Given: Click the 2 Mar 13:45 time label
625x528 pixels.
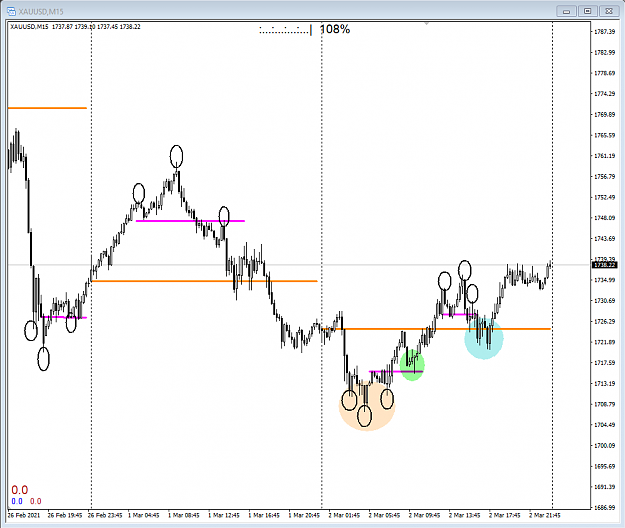Looking at the screenshot, I should tap(465, 515).
